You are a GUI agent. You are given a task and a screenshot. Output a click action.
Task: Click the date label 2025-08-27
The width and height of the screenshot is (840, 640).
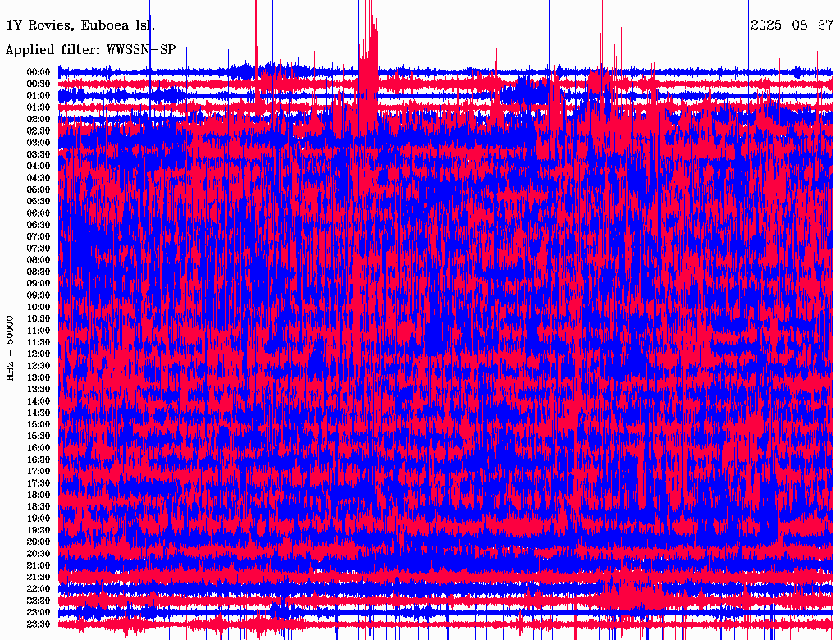pos(792,25)
